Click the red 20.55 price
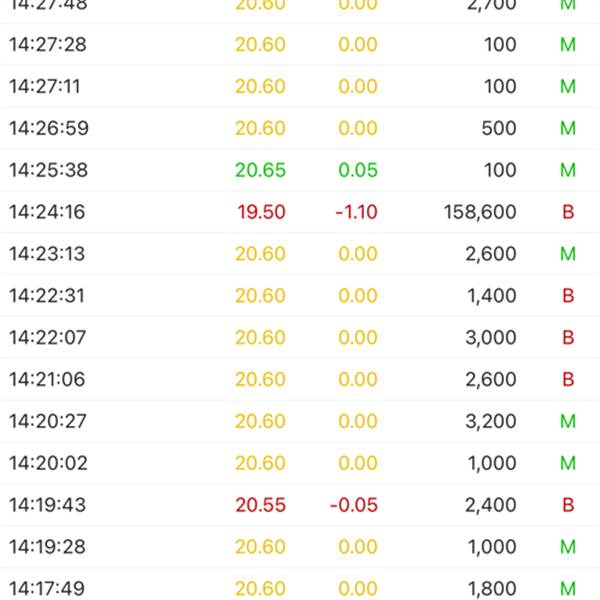This screenshot has height=600, width=600. [x=260, y=505]
